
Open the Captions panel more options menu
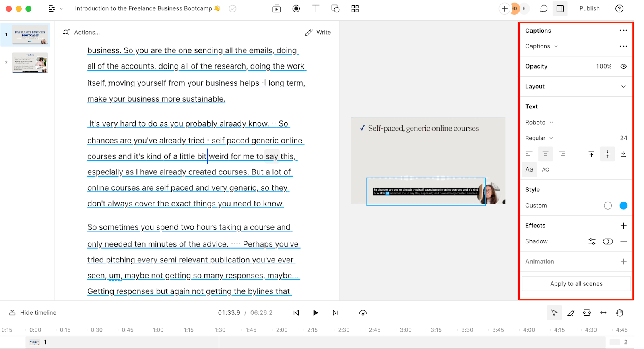pyautogui.click(x=623, y=31)
